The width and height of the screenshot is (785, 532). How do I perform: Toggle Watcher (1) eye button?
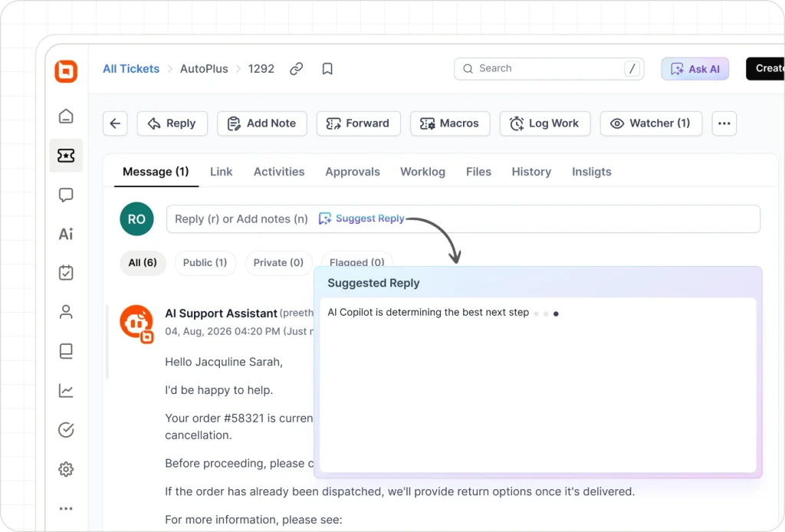click(x=651, y=123)
